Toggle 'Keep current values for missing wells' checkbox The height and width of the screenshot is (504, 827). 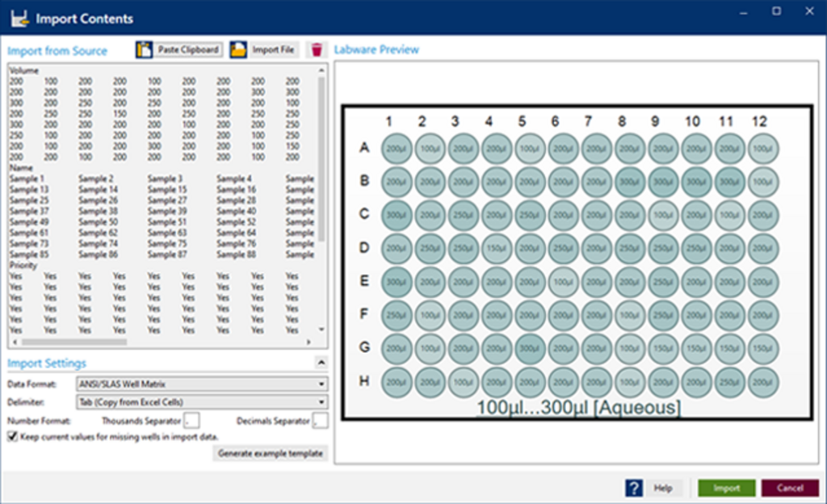[12, 436]
